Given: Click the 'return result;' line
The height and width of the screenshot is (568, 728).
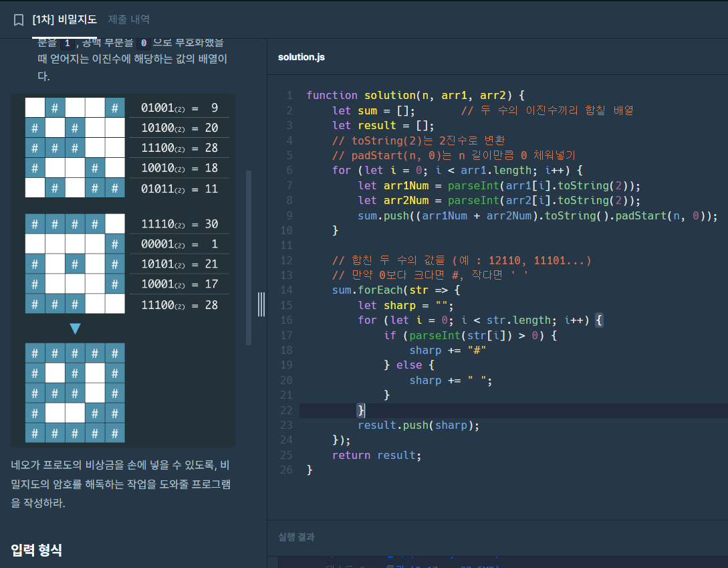Looking at the screenshot, I should 376,456.
